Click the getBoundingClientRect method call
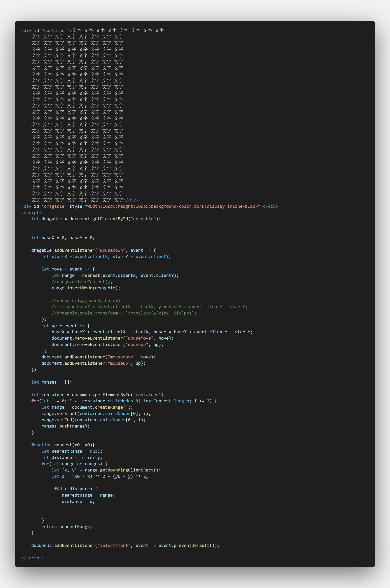This screenshot has height=588, width=390. 126,470
